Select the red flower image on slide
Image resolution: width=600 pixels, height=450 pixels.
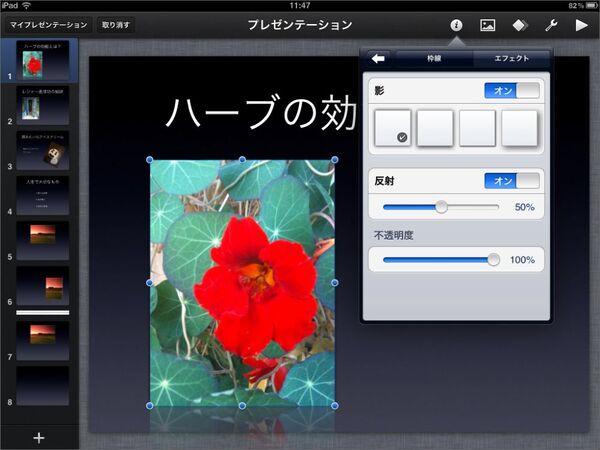(x=242, y=282)
